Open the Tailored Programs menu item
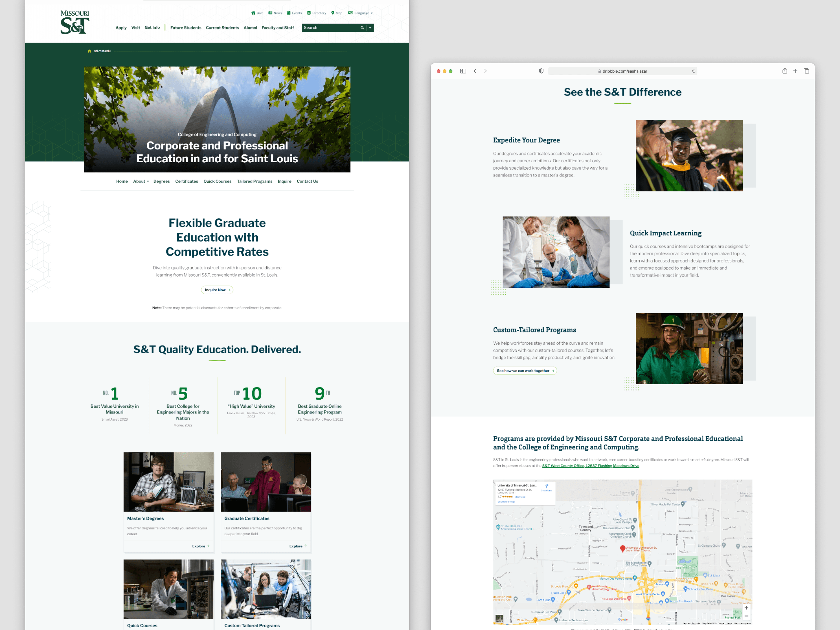This screenshot has width=840, height=630. coord(254,181)
